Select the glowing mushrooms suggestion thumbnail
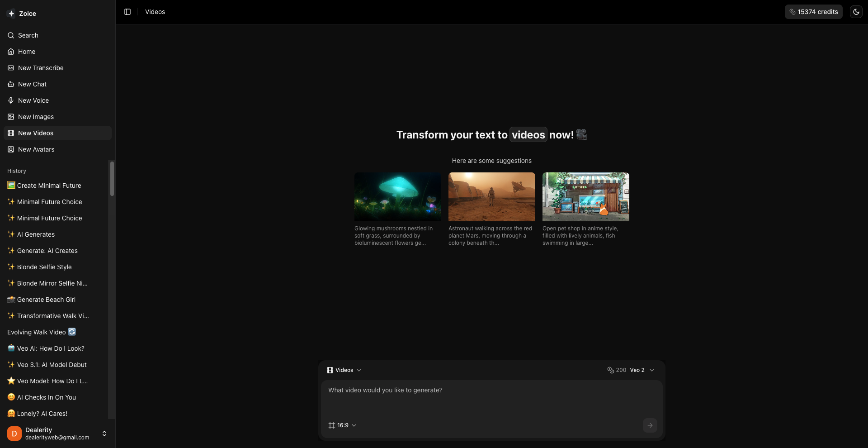Viewport: 868px width, 448px height. (397, 196)
